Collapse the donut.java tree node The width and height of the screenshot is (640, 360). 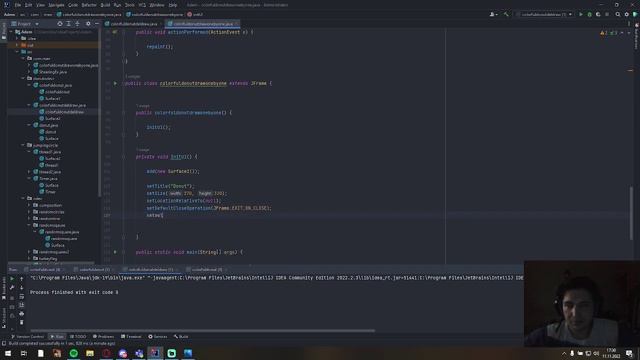[29, 125]
